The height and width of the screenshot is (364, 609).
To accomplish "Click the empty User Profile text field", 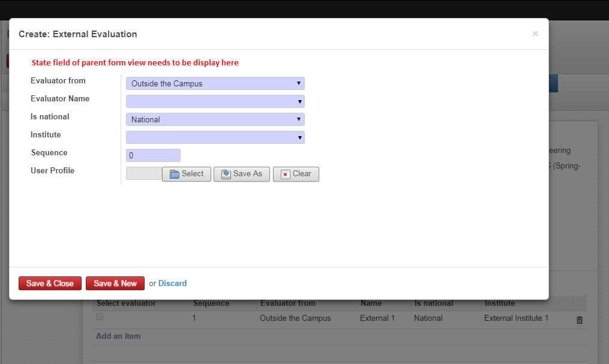I will pyautogui.click(x=143, y=173).
